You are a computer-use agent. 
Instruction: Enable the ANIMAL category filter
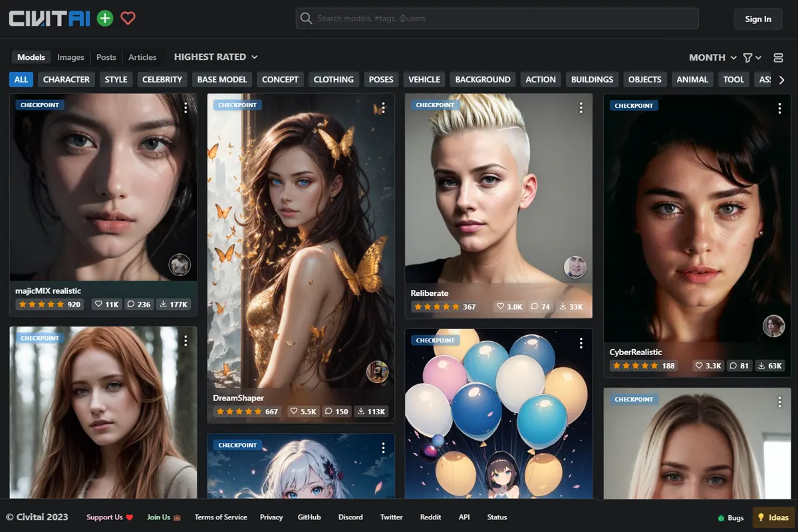point(692,79)
